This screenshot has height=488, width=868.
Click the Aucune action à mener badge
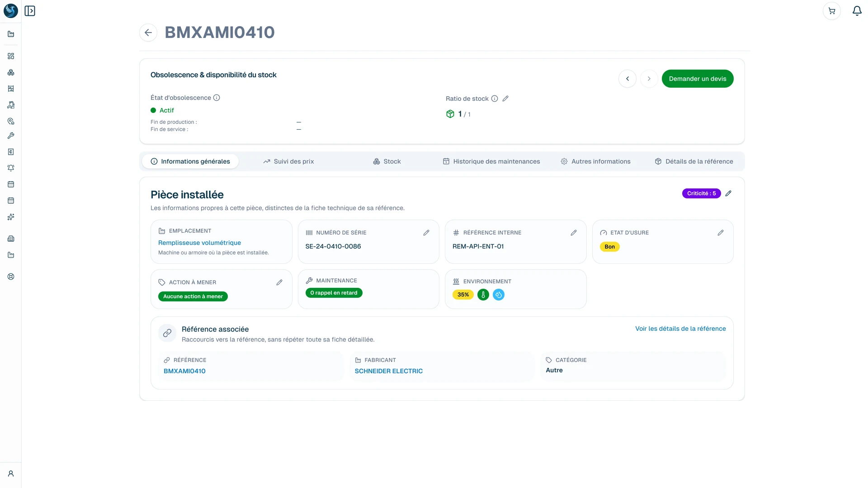pyautogui.click(x=193, y=296)
